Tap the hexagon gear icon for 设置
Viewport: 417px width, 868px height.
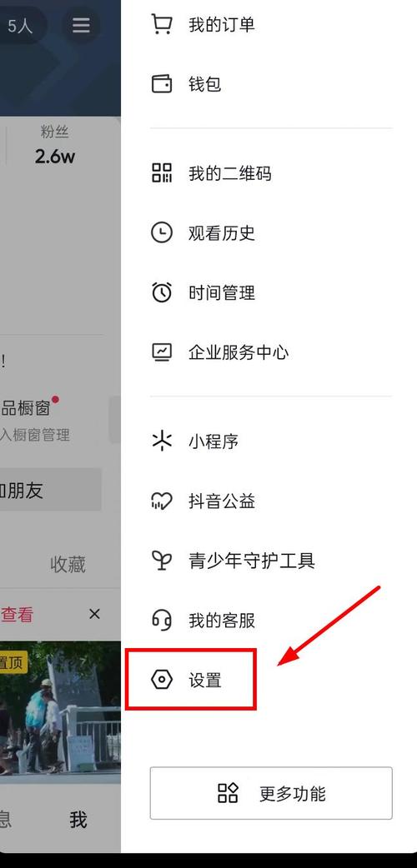pos(162,679)
